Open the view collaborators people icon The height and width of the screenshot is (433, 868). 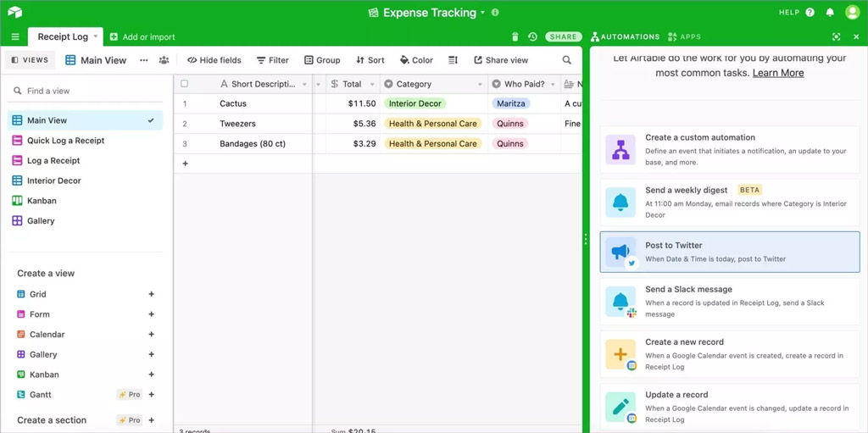click(164, 60)
